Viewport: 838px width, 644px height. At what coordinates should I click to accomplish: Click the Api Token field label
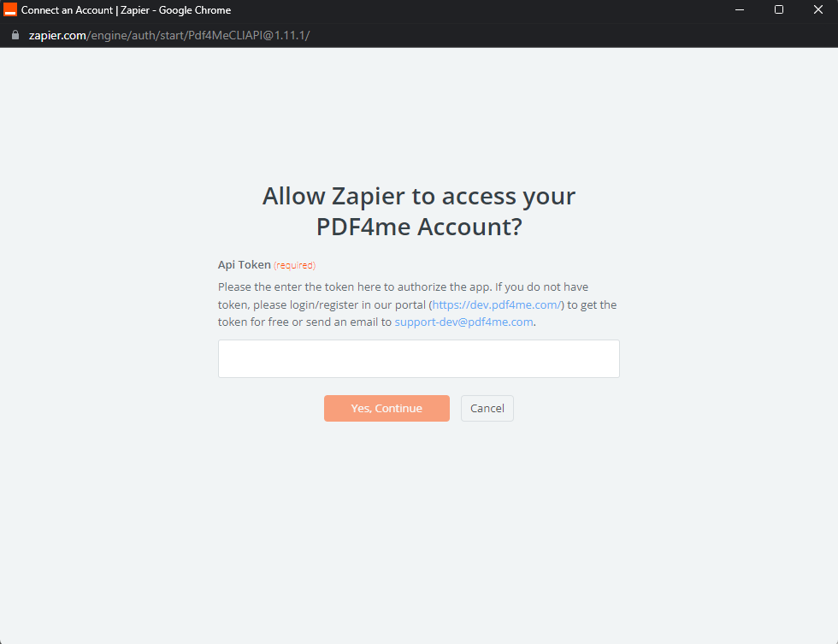coord(243,265)
